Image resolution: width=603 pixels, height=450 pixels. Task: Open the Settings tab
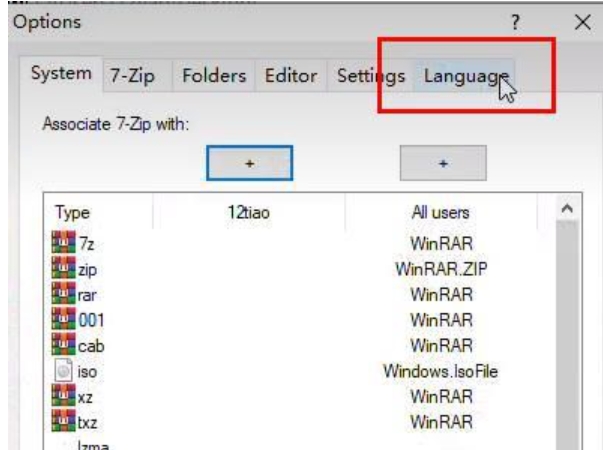pos(370,76)
